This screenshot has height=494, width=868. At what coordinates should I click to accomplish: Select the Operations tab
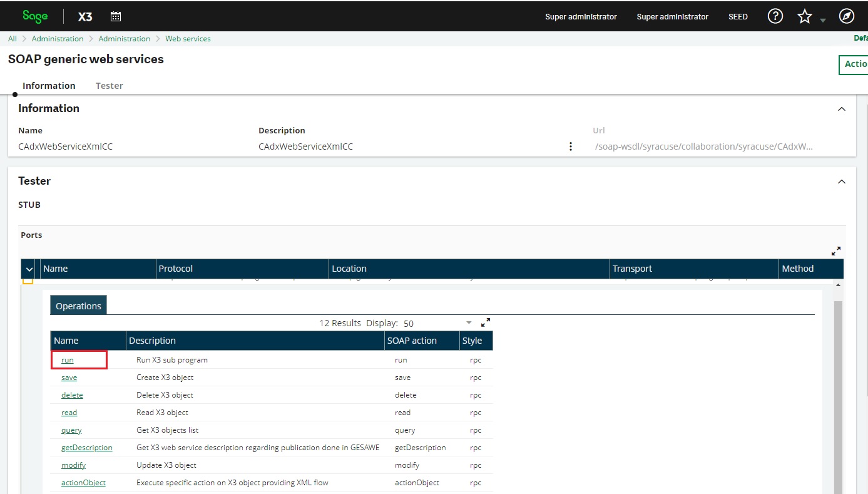[x=78, y=306]
